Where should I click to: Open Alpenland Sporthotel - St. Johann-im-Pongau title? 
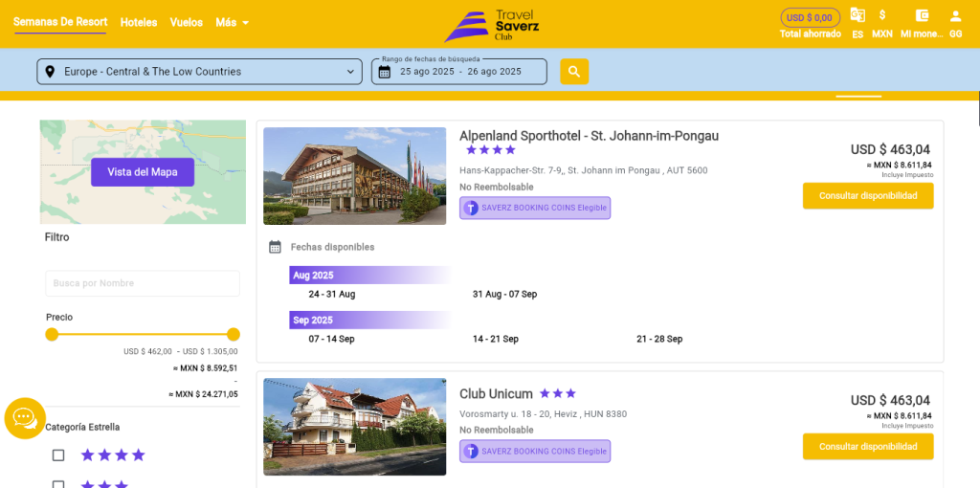[589, 136]
